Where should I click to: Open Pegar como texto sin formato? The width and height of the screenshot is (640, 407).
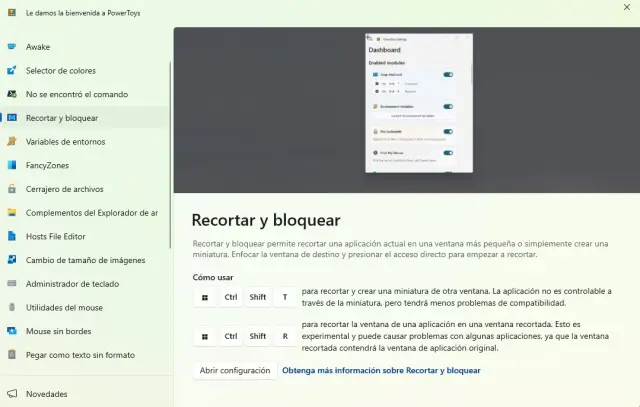coord(80,355)
